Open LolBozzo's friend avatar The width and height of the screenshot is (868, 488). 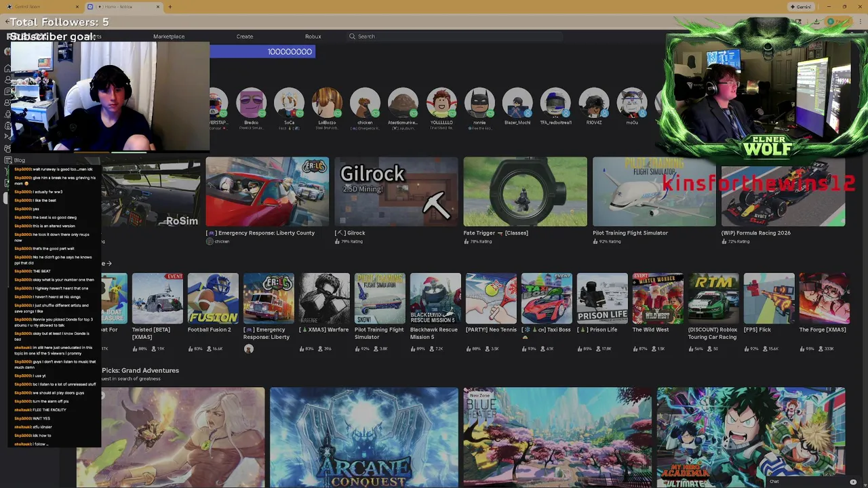pyautogui.click(x=327, y=104)
